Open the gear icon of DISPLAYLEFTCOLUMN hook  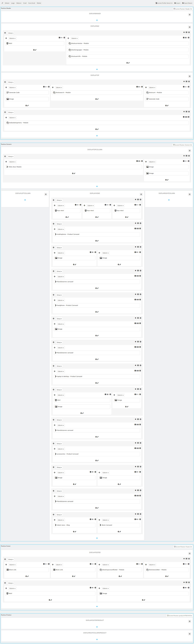click(46, 194)
